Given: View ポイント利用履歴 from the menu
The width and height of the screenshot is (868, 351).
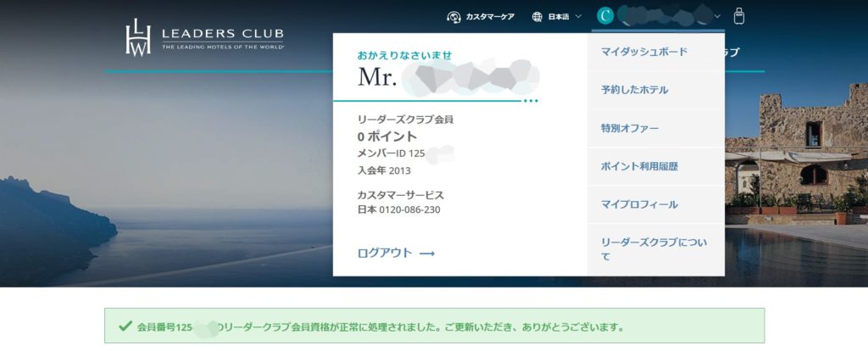Looking at the screenshot, I should 639,166.
